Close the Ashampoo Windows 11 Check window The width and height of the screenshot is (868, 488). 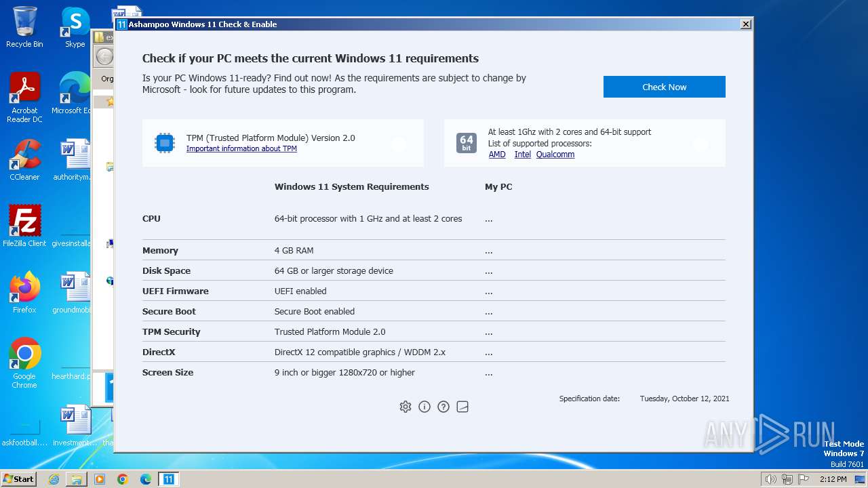pos(746,24)
